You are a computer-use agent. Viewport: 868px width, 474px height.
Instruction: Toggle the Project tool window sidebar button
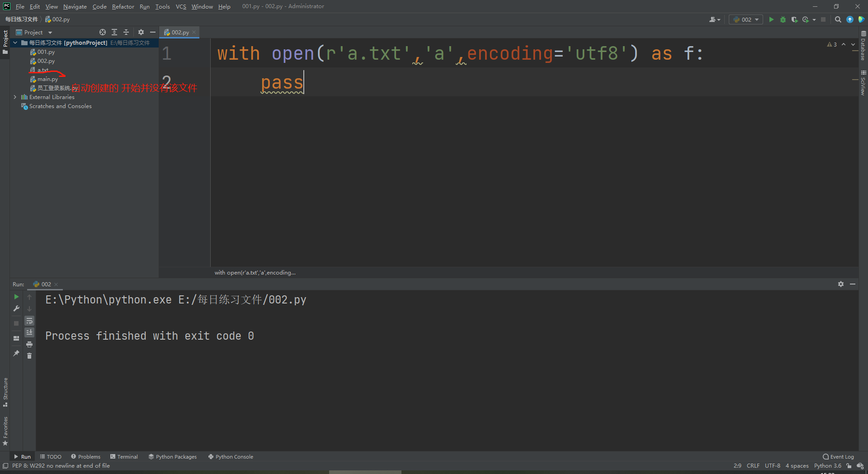5,42
